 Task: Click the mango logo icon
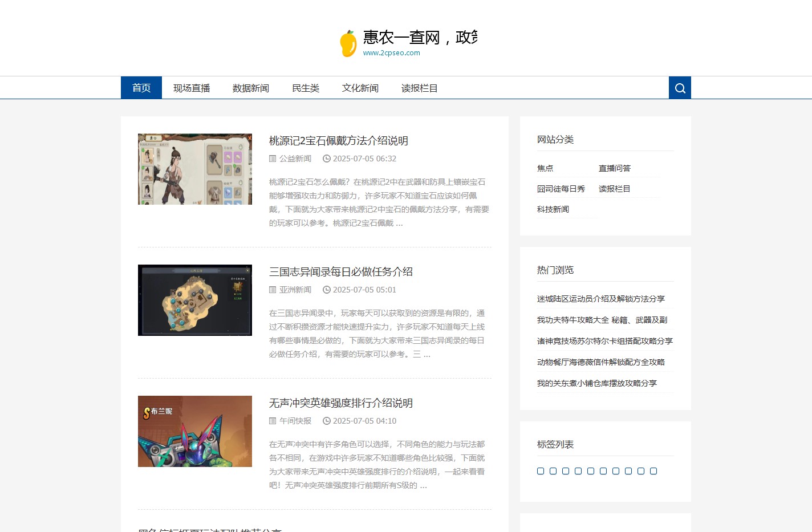pyautogui.click(x=348, y=44)
